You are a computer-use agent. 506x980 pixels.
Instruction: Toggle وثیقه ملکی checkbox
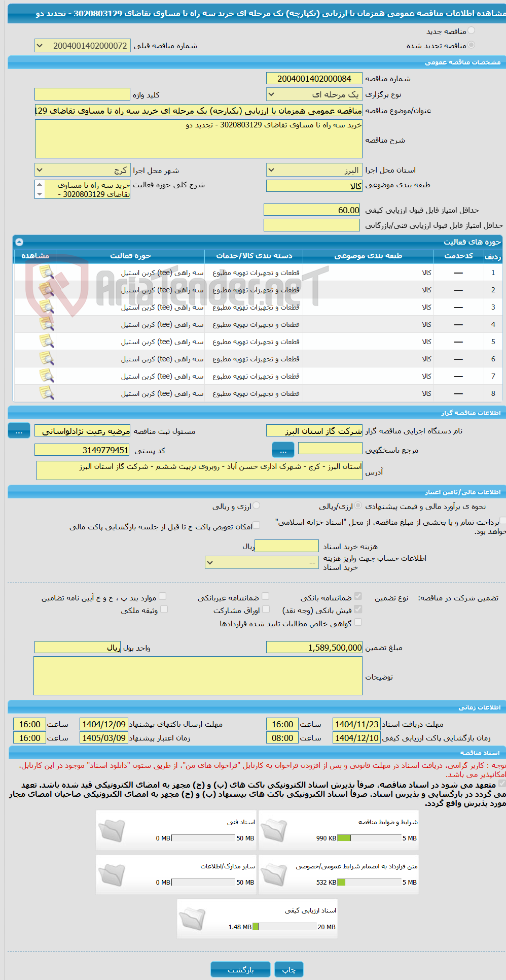tap(164, 610)
